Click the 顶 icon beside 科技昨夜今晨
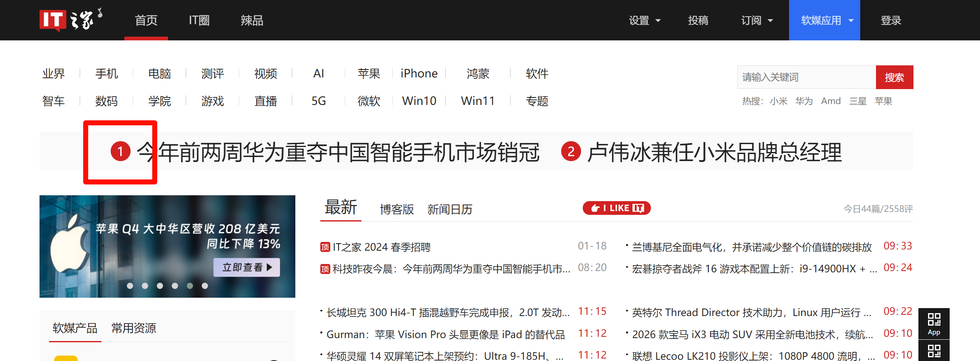The width and height of the screenshot is (980, 361). coord(325,269)
